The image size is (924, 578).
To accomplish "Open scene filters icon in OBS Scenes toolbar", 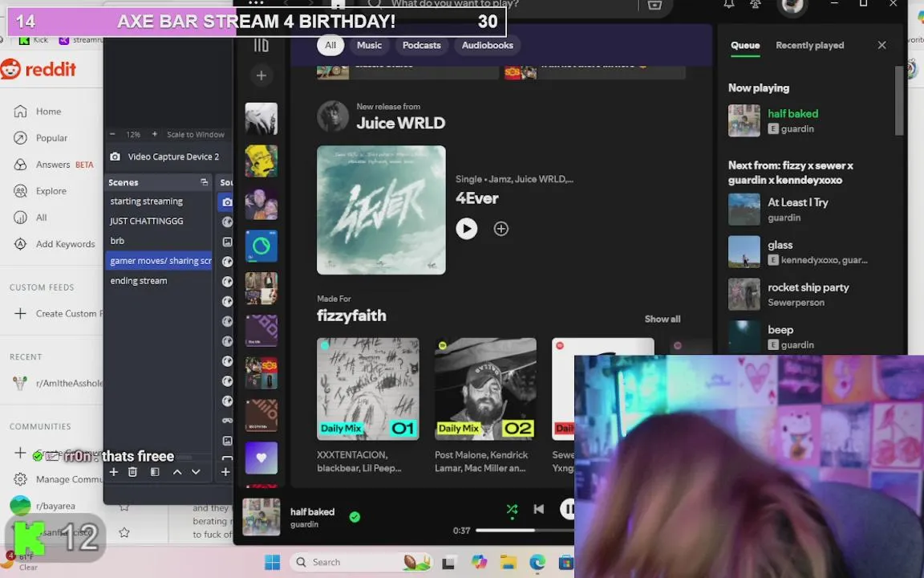I will pos(154,472).
